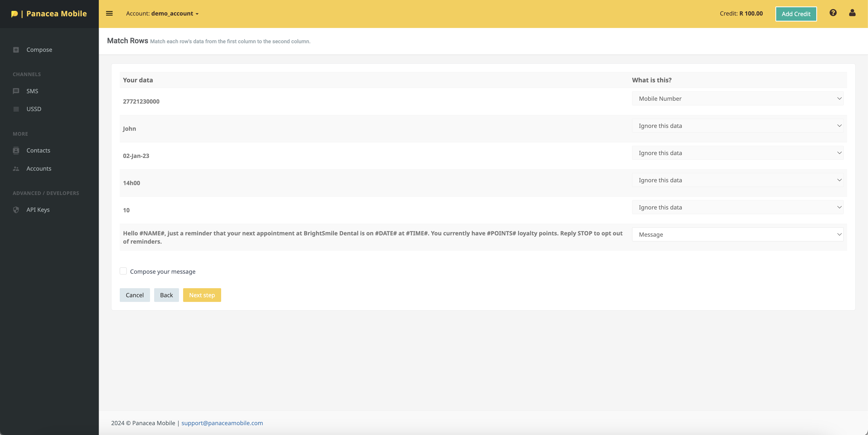
Task: Open the Mobile Number dropdown
Action: (x=737, y=98)
